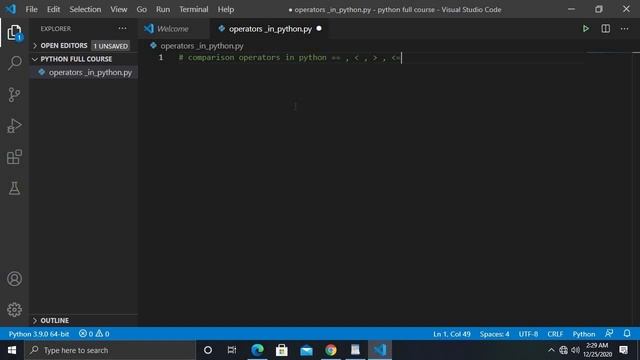Viewport: 640px width, 360px height.
Task: Open the volume control in system tray
Action: point(576,350)
